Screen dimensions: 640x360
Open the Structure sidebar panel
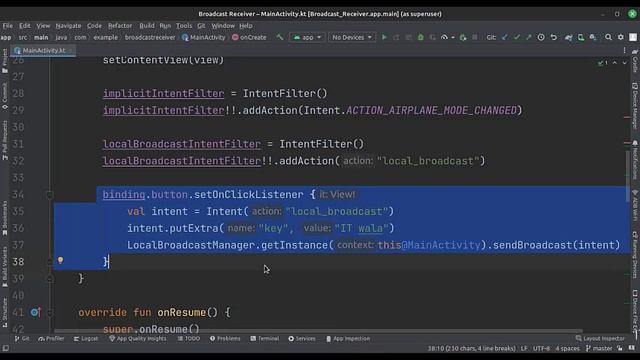[4, 312]
